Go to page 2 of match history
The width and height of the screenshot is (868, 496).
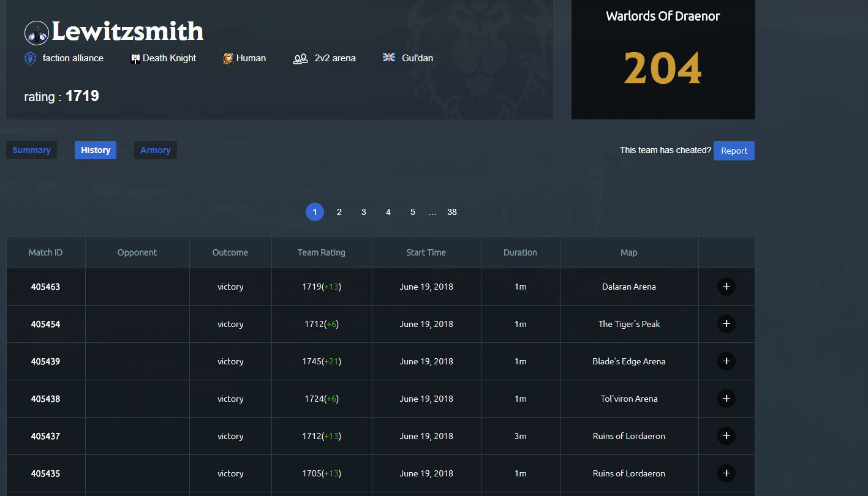point(339,212)
